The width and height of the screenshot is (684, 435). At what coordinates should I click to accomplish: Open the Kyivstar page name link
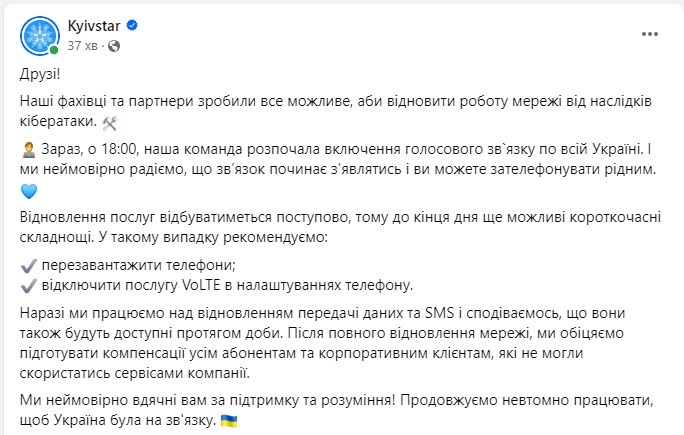[94, 26]
